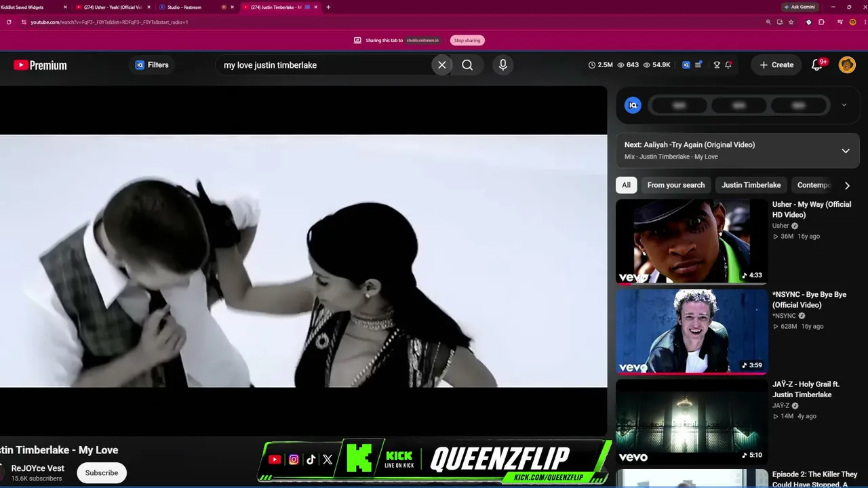Image resolution: width=868 pixels, height=488 pixels.
Task: Select the All filter chip
Action: tap(626, 185)
